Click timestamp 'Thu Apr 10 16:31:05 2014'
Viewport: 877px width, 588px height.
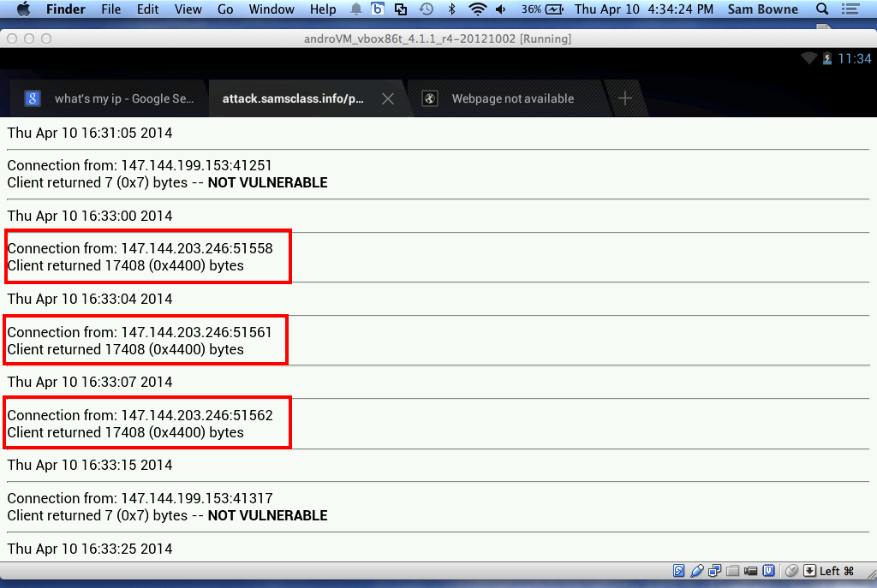(89, 133)
